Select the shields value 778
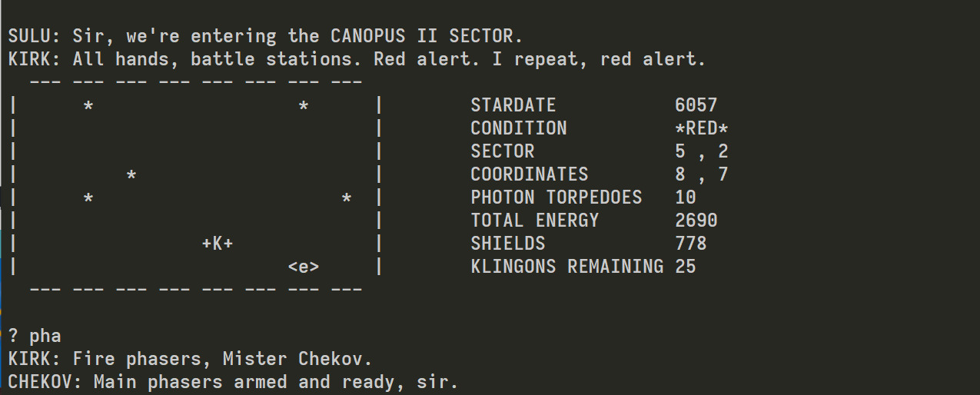This screenshot has height=395, width=980. [690, 244]
